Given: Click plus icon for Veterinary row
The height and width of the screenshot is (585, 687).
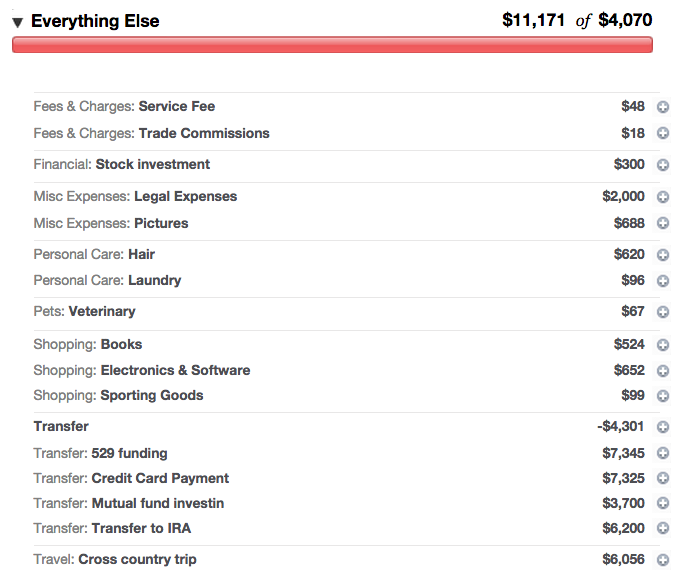Looking at the screenshot, I should tap(662, 312).
